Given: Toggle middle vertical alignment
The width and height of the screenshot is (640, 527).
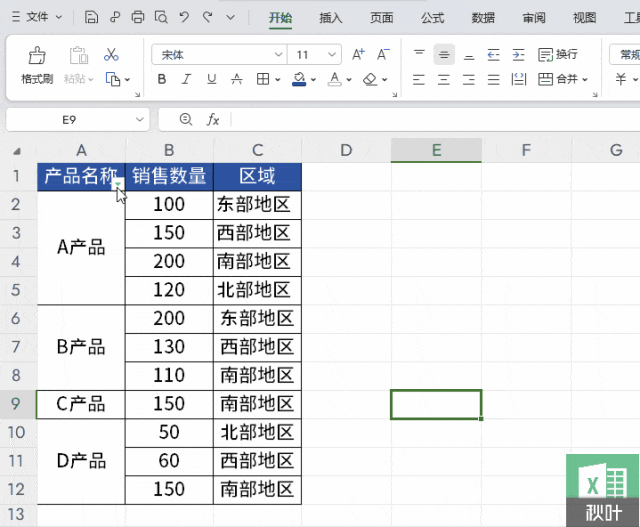Looking at the screenshot, I should 444,54.
